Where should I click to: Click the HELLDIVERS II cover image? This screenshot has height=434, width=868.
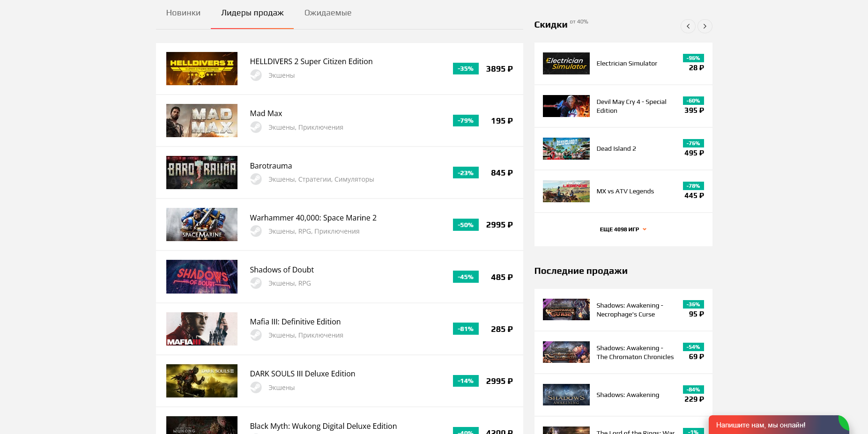coord(202,68)
